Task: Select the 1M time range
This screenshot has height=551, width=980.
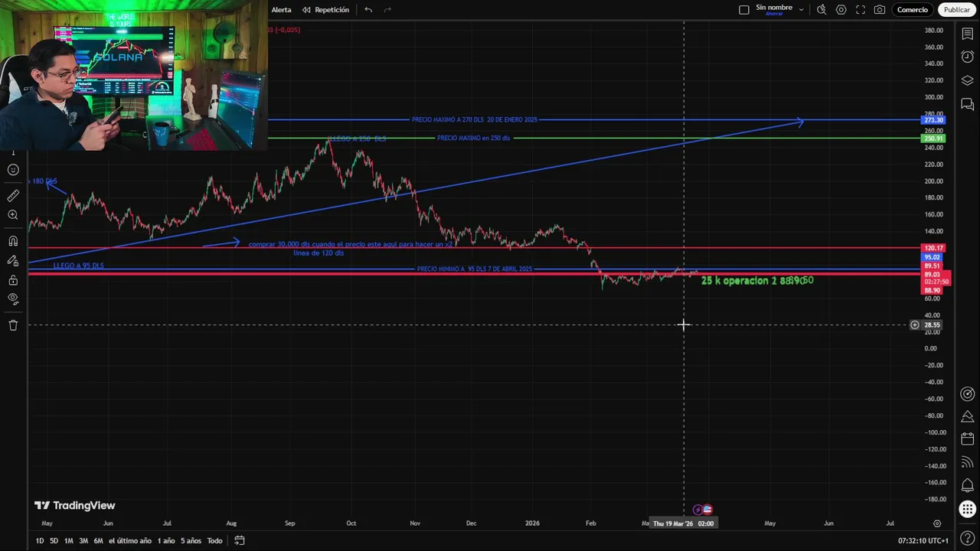Action: pyautogui.click(x=69, y=541)
